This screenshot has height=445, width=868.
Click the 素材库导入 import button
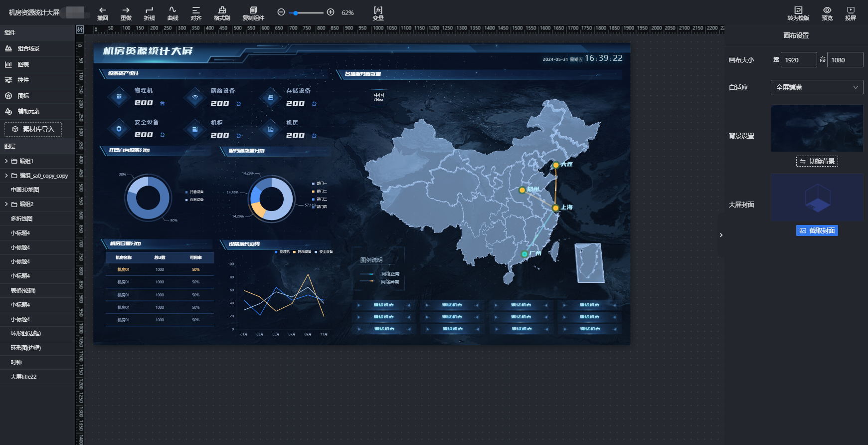tap(33, 129)
